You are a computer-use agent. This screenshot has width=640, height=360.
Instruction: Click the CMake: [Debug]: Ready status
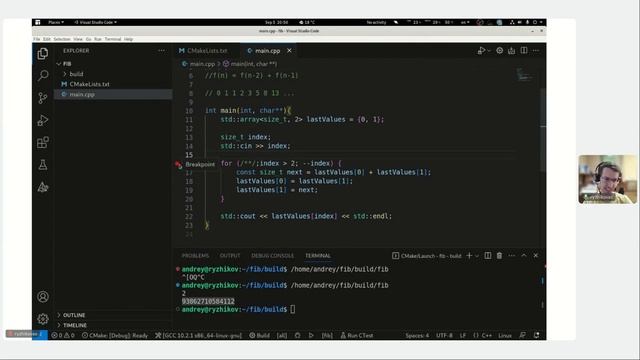(115, 336)
